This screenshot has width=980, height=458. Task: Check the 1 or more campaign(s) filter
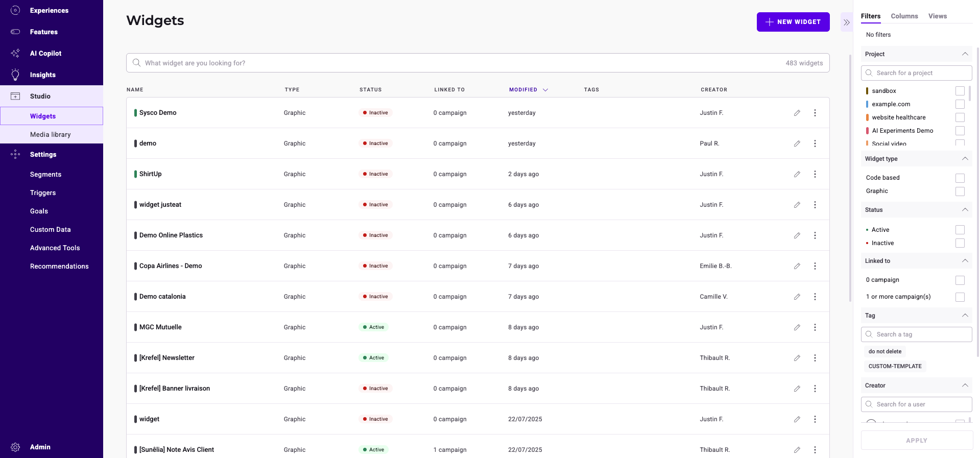pyautogui.click(x=960, y=297)
